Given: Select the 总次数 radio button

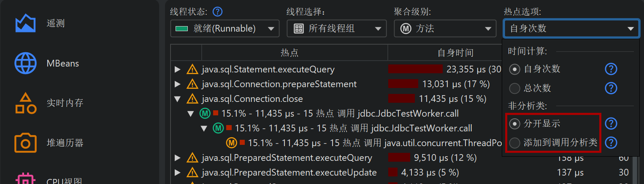Looking at the screenshot, I should coord(514,88).
